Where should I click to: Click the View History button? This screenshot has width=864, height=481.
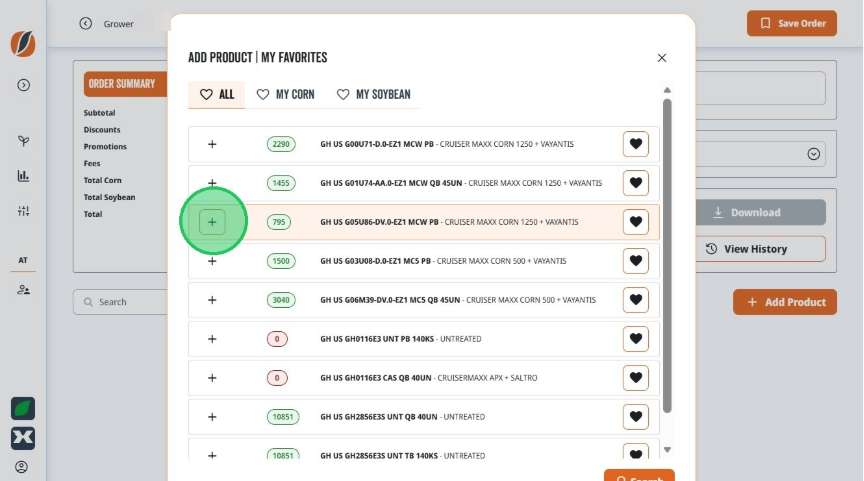[x=760, y=249]
